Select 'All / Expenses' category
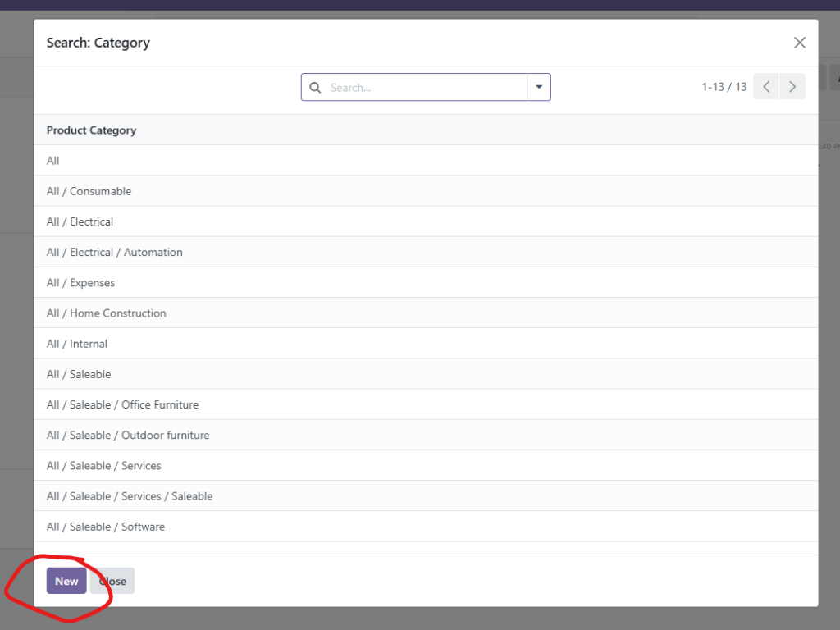This screenshot has height=630, width=840. coord(80,283)
